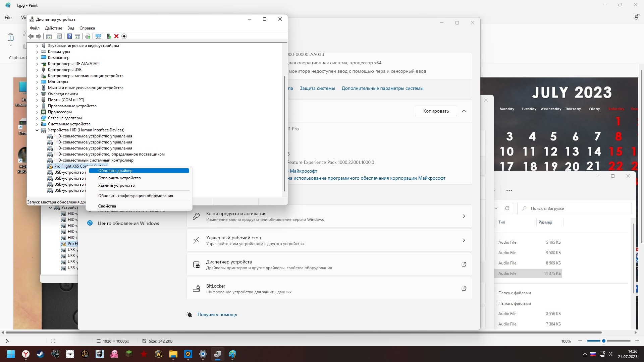This screenshot has width=644, height=362.
Task: Open Steam from the taskbar
Action: (41, 354)
